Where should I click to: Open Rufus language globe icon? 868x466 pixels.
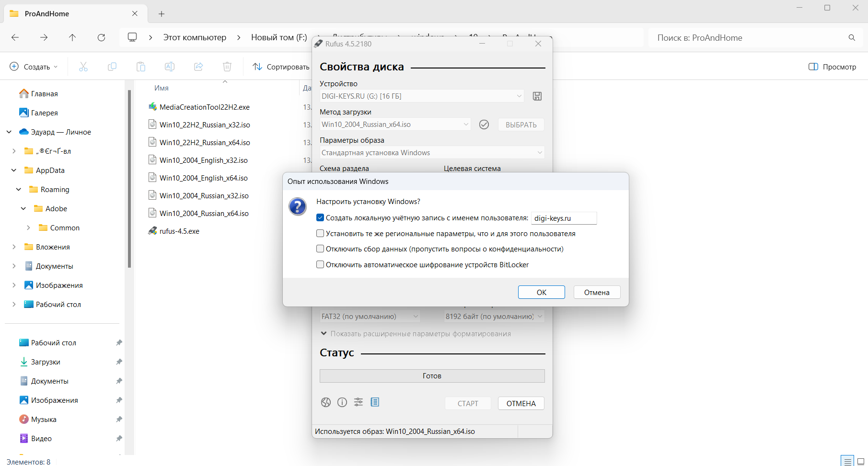coord(326,402)
